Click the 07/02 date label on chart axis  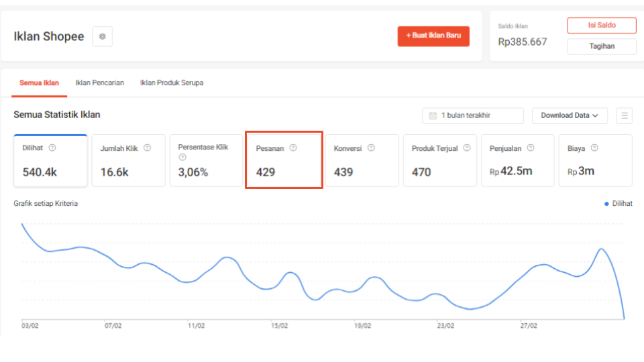[x=113, y=326]
